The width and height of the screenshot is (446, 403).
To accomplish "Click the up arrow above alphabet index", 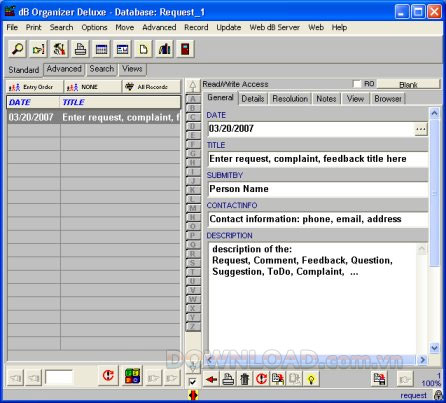I will tap(193, 86).
